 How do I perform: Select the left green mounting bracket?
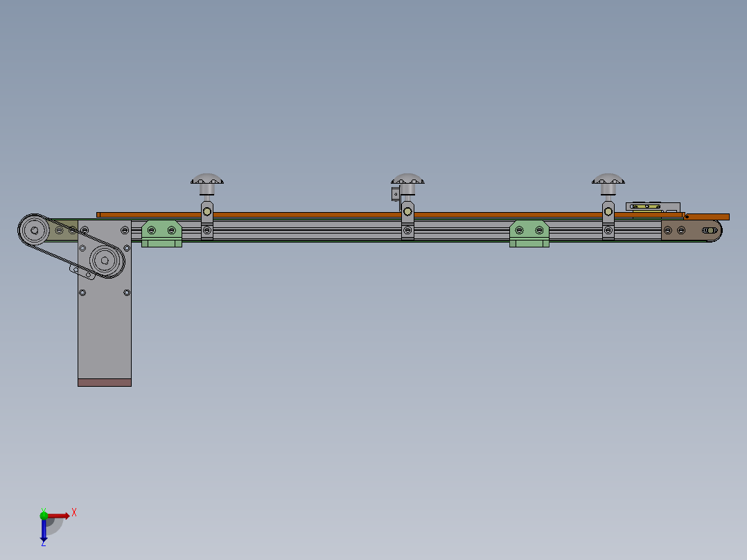coord(161,234)
